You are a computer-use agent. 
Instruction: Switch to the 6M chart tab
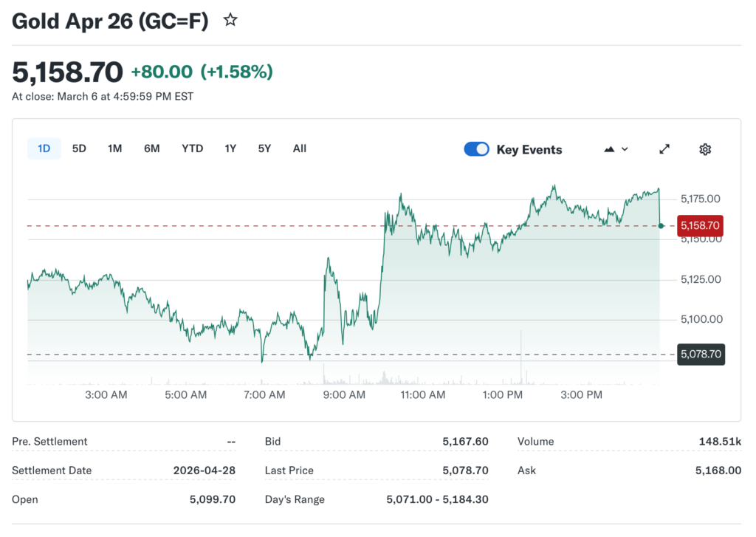(151, 148)
